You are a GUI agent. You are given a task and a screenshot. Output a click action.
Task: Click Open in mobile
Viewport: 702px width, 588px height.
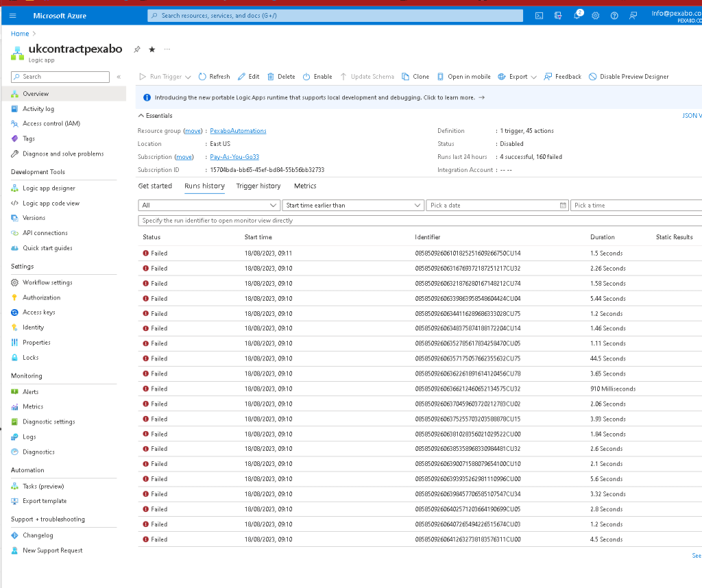(x=464, y=77)
